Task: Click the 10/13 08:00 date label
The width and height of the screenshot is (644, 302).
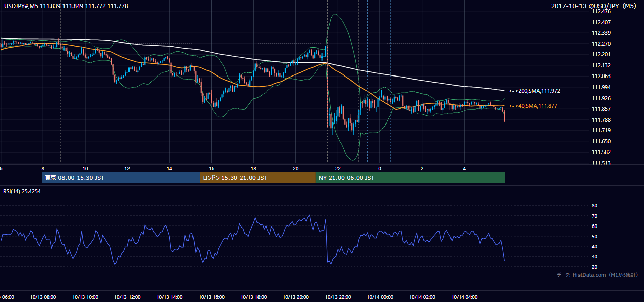Action: click(x=43, y=297)
